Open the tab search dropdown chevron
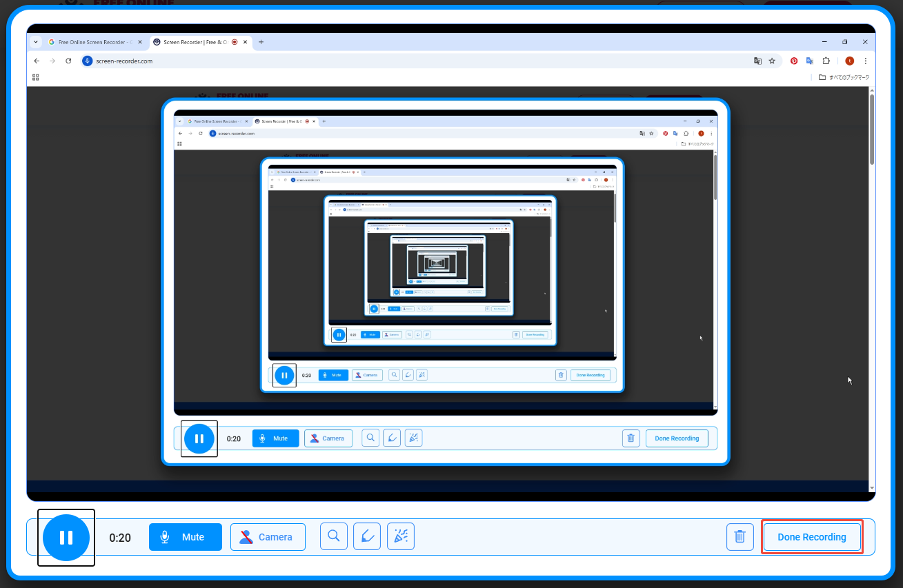Screen dimensions: 903x588 tap(35, 41)
